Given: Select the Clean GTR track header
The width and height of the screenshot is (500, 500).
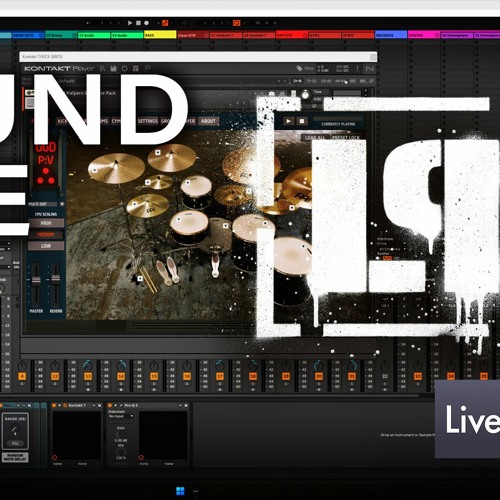Looking at the screenshot, I should [x=193, y=35].
